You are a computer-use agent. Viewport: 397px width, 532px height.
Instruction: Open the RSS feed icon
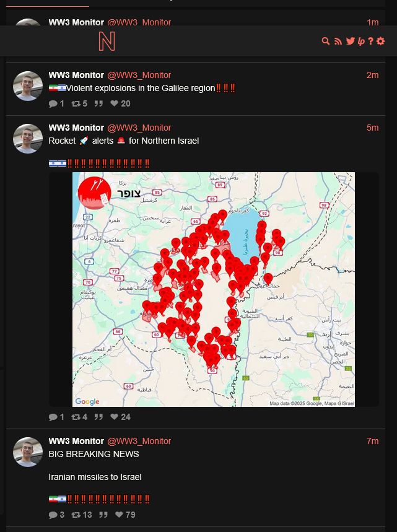coord(338,41)
